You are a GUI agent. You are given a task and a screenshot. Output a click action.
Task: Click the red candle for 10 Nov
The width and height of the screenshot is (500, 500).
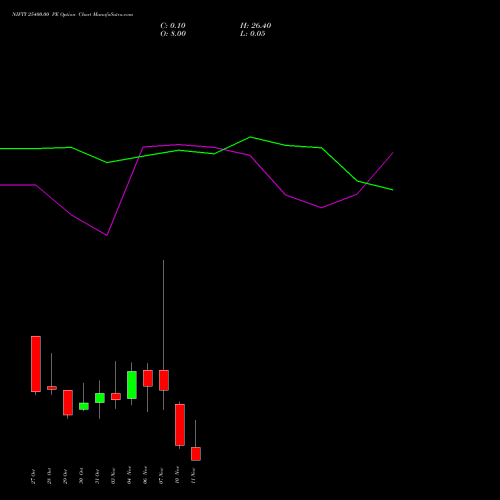pyautogui.click(x=180, y=425)
